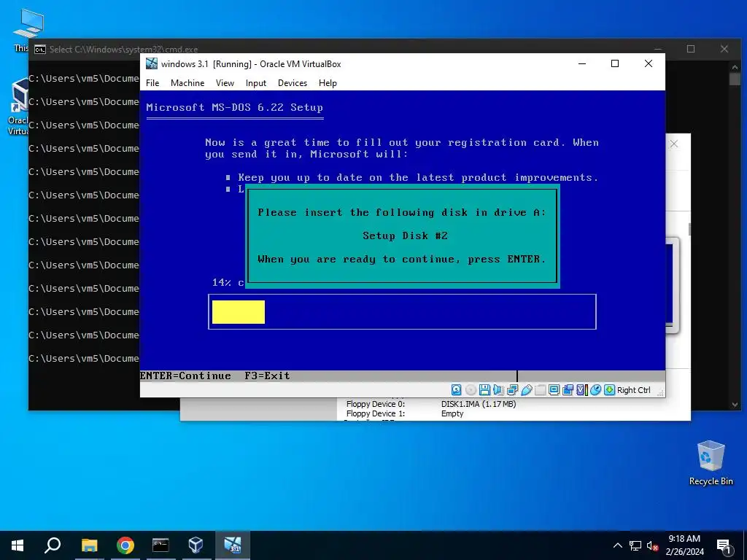Click the audio speaker status icon
The height and width of the screenshot is (560, 747).
point(498,390)
